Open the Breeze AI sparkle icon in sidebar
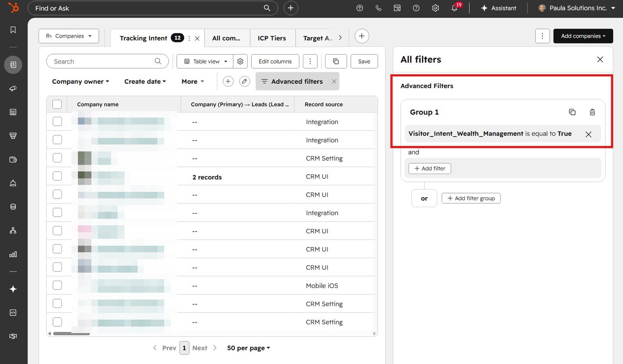The height and width of the screenshot is (364, 623). click(x=13, y=289)
